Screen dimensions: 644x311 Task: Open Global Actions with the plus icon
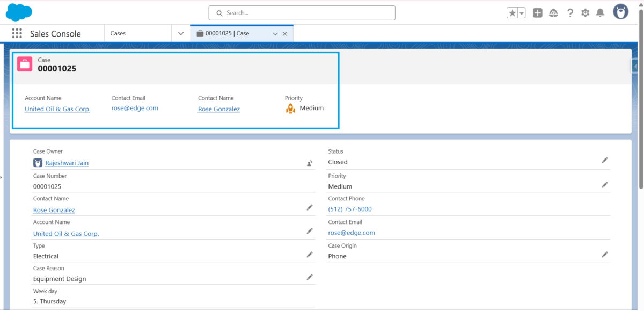click(x=537, y=12)
